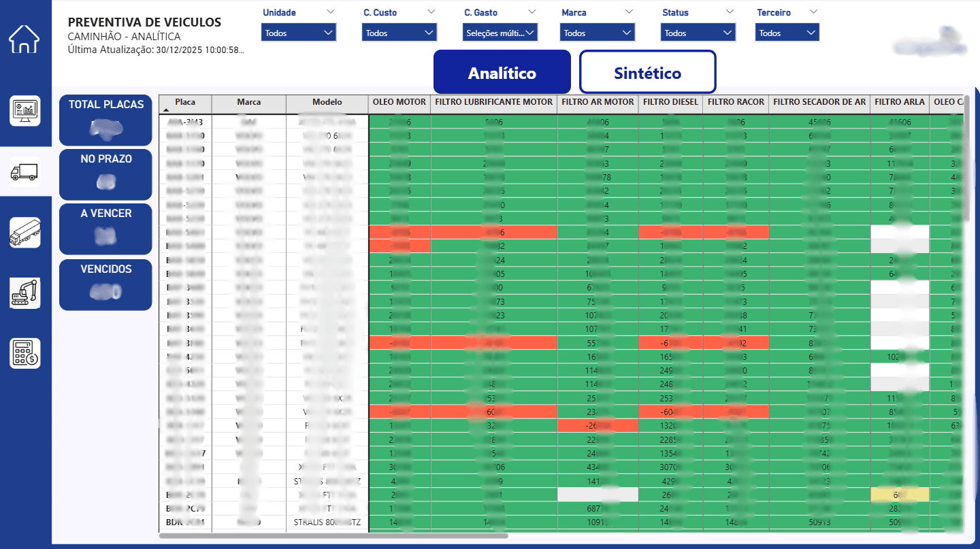Click the NO PRAZO summary card
The image size is (980, 549).
(x=105, y=174)
